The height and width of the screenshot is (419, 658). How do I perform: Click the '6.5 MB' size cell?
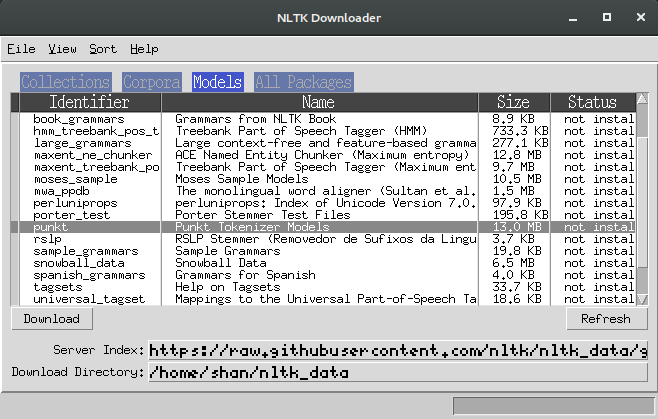pyautogui.click(x=514, y=263)
